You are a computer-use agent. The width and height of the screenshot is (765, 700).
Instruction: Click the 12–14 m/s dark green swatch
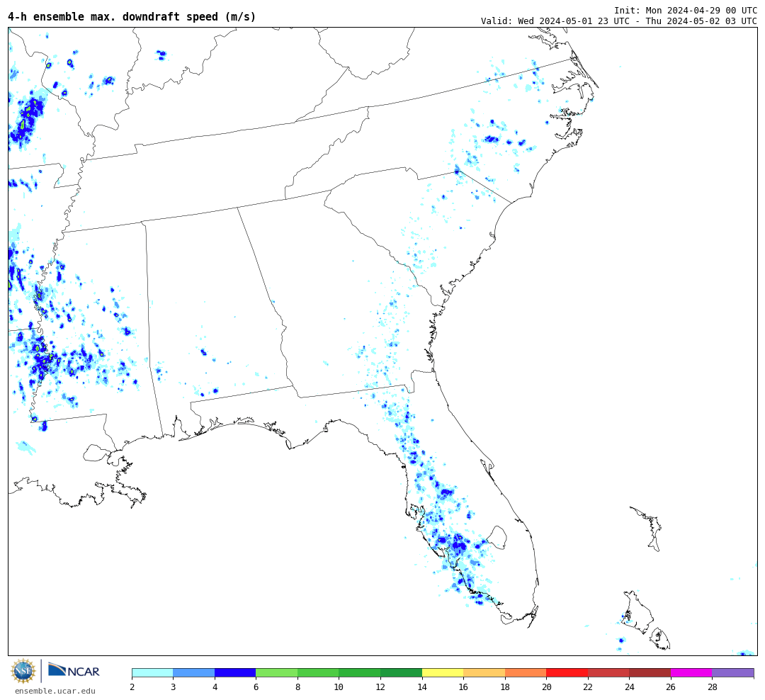click(401, 672)
